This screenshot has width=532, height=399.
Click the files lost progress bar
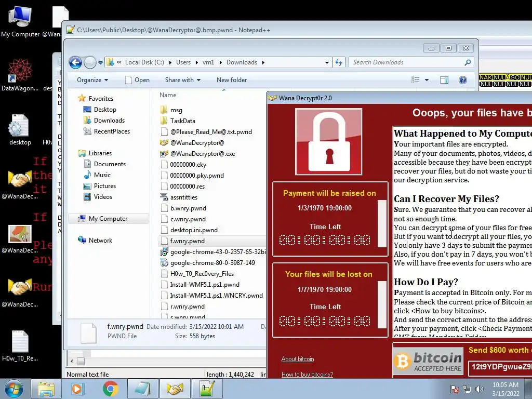tap(382, 304)
